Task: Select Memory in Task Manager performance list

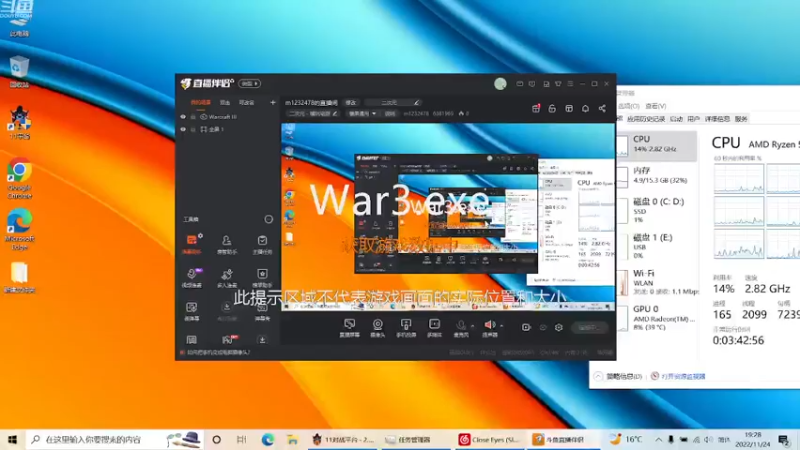Action: point(657,176)
